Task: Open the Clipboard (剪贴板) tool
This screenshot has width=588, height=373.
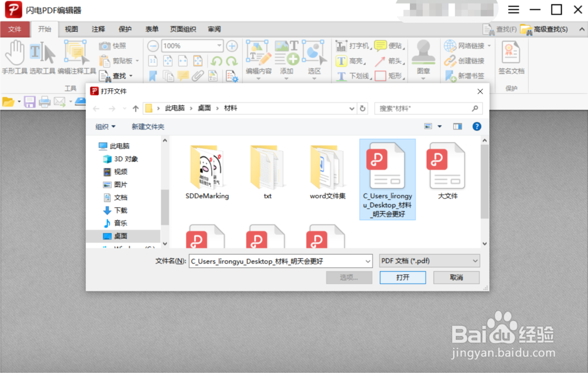Action: 119,61
